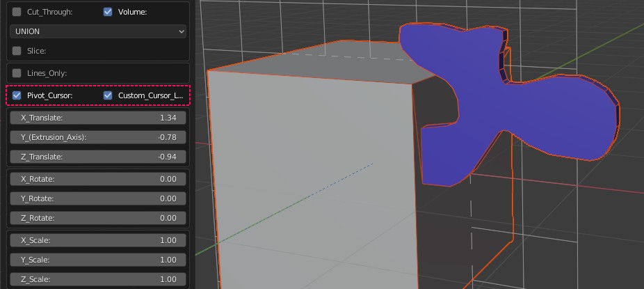Viewport: 644px width, 289px height.
Task: Click the X_Scale value field
Action: (x=98, y=240)
